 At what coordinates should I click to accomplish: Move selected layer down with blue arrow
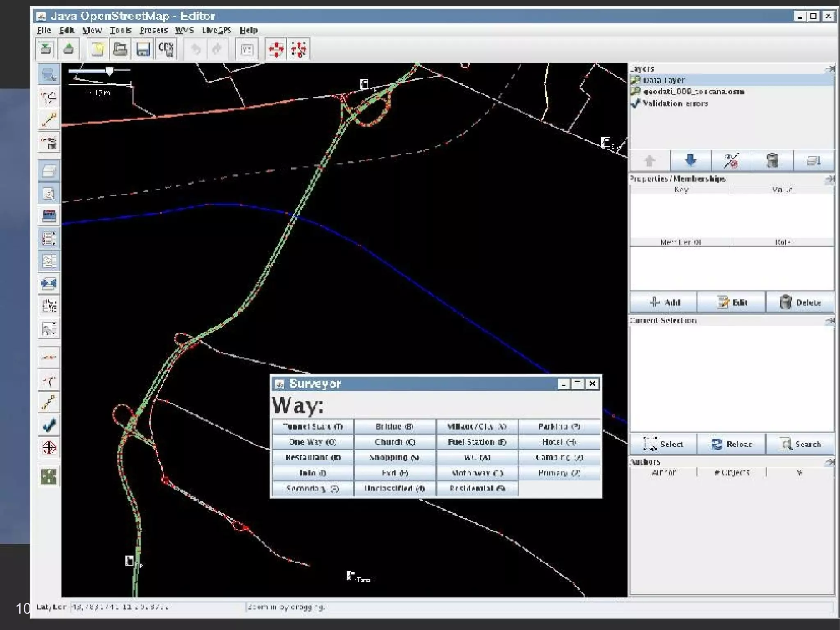[690, 160]
